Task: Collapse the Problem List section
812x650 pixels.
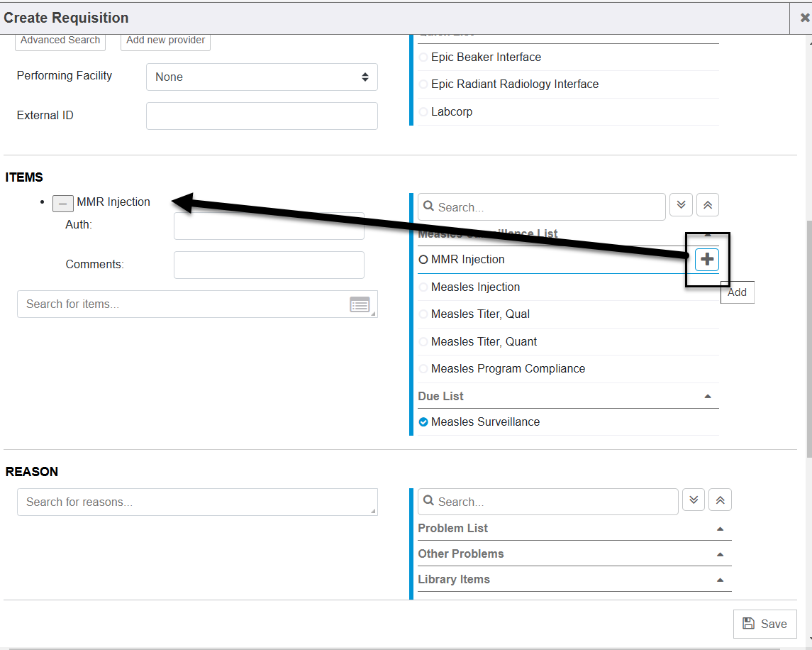Action: 720,529
